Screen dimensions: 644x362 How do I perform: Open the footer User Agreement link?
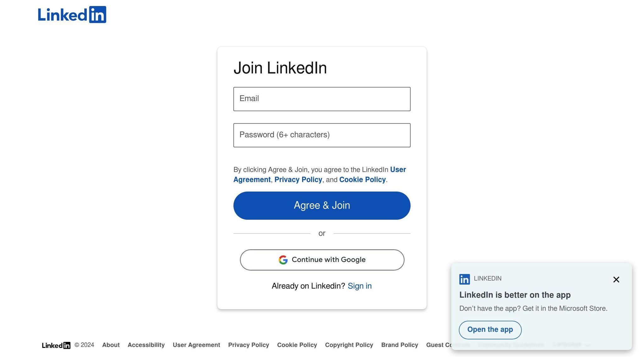point(196,345)
